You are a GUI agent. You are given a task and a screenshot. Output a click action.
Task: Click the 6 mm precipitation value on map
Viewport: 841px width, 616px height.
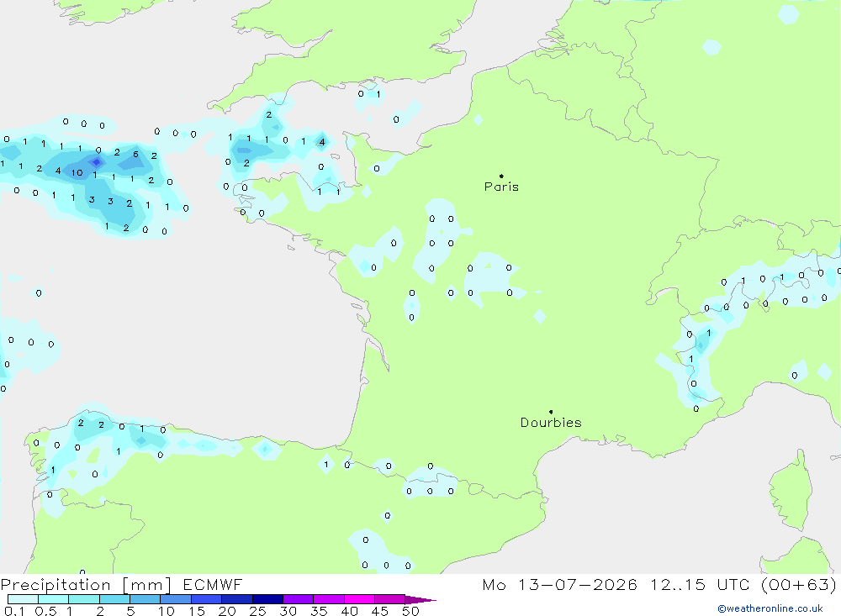point(135,155)
